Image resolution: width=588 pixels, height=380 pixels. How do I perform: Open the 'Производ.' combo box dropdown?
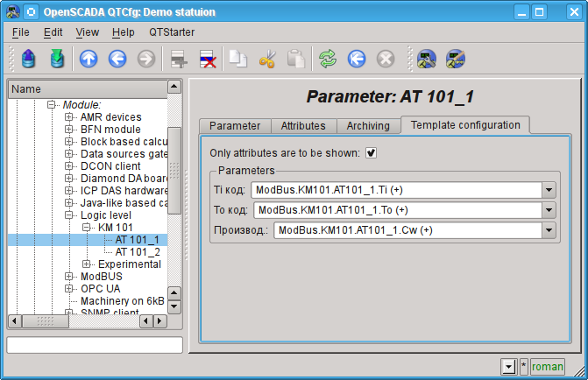(549, 230)
